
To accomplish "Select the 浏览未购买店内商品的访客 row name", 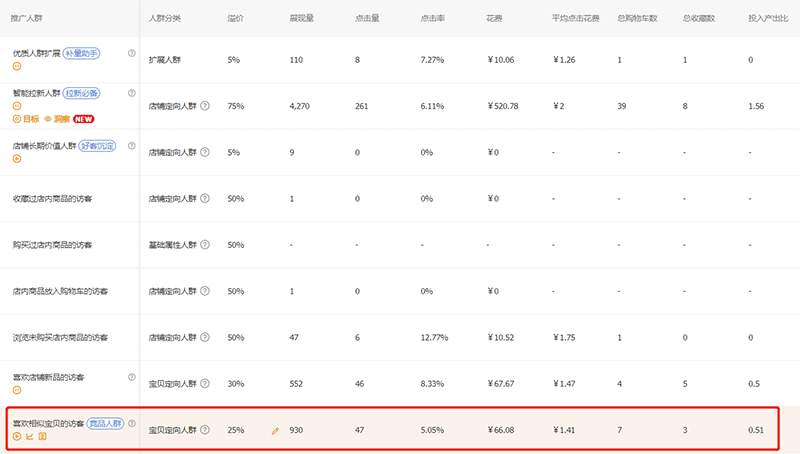I will (61, 337).
